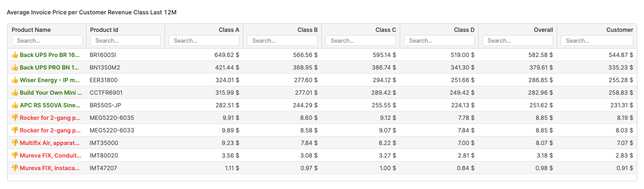The height and width of the screenshot is (189, 644).
Task: Click Overall value 251.62 $
Action: click(x=540, y=105)
